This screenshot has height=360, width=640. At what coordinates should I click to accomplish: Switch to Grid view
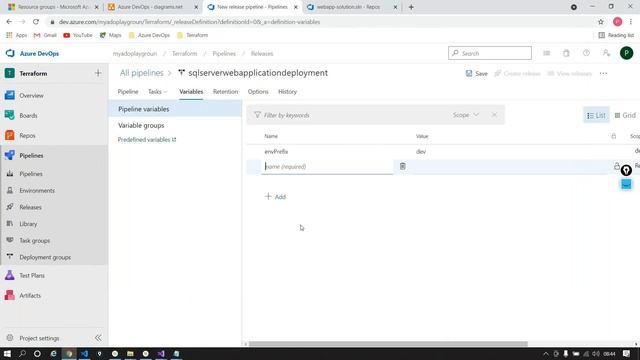tap(625, 116)
